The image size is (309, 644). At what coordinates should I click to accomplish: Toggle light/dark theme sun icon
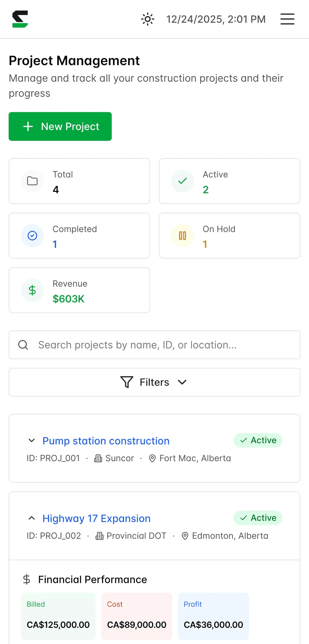click(x=147, y=19)
